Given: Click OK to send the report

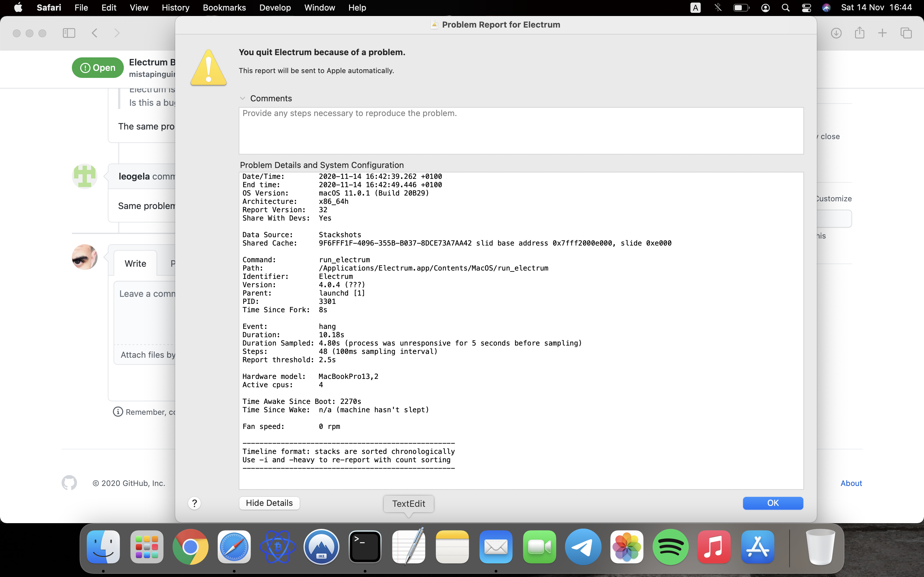Looking at the screenshot, I should [773, 503].
